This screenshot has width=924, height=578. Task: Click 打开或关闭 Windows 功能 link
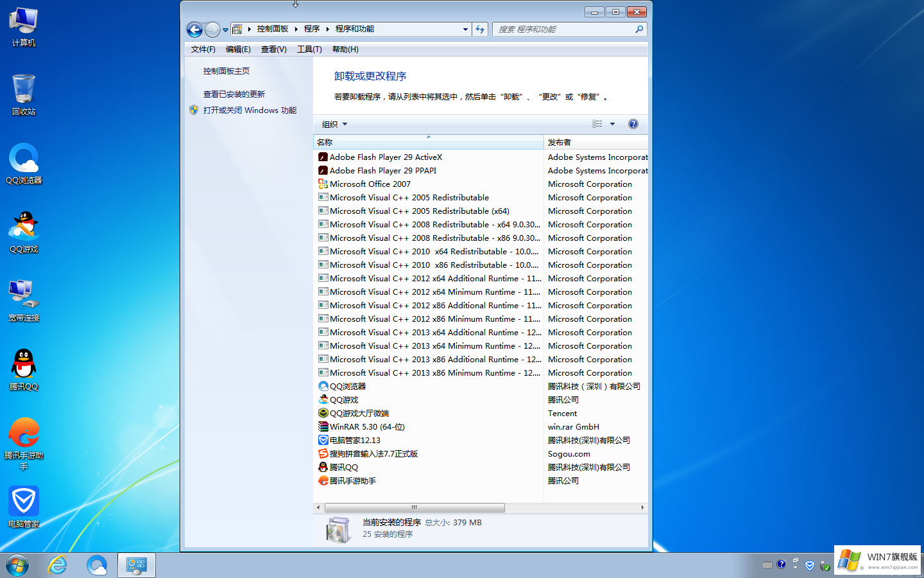250,110
